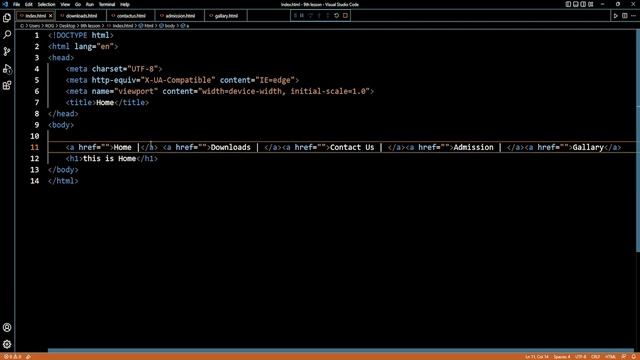Open the View menu
This screenshot has height=360, width=640.
tap(65, 4)
